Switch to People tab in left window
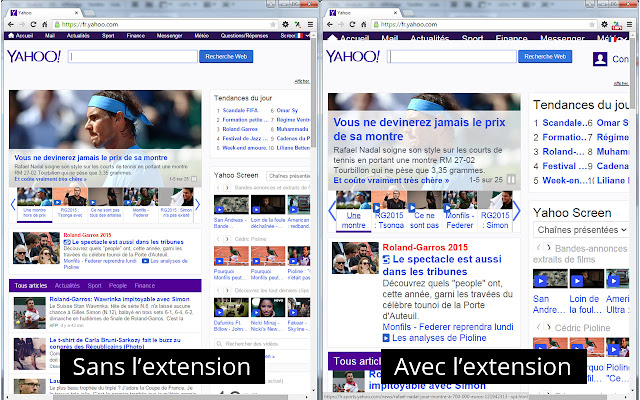This screenshot has width=640, height=400. coord(118,286)
